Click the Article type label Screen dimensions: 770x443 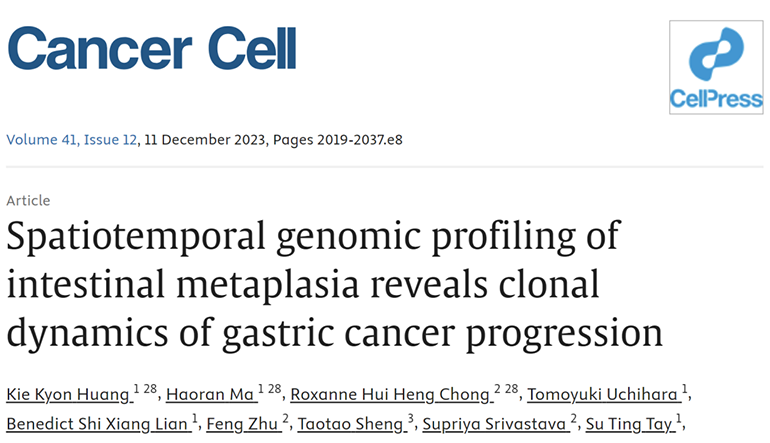click(x=28, y=200)
